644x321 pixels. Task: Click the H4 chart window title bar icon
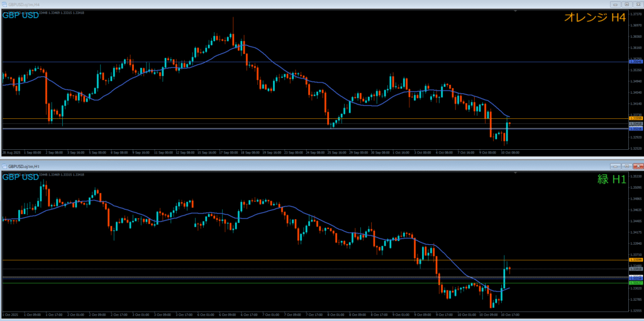click(3, 4)
